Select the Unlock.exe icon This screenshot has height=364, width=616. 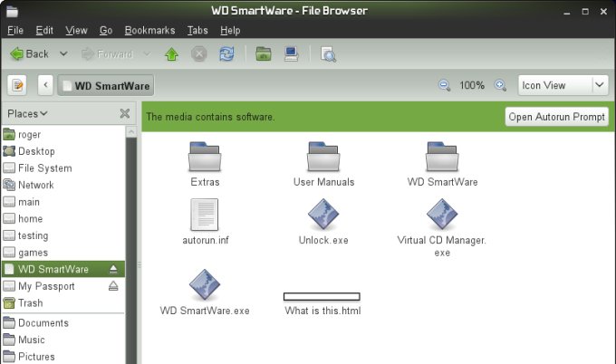323,214
